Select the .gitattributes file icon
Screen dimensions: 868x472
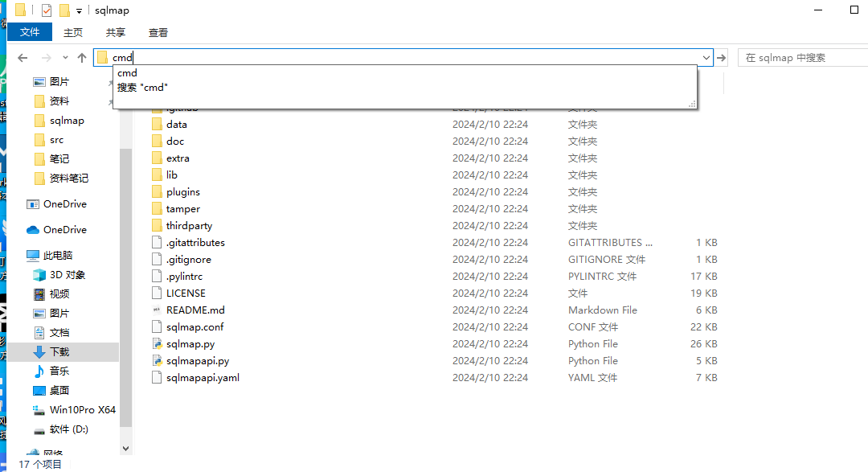[158, 243]
